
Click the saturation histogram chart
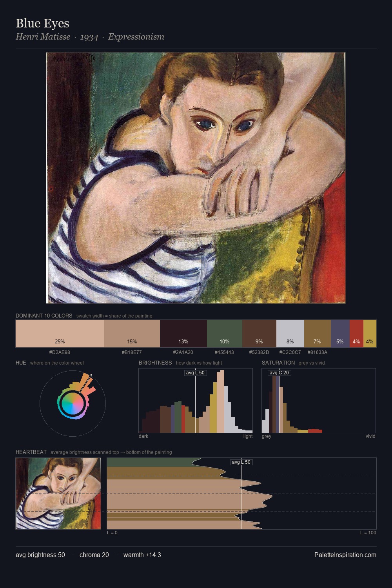pos(319,401)
